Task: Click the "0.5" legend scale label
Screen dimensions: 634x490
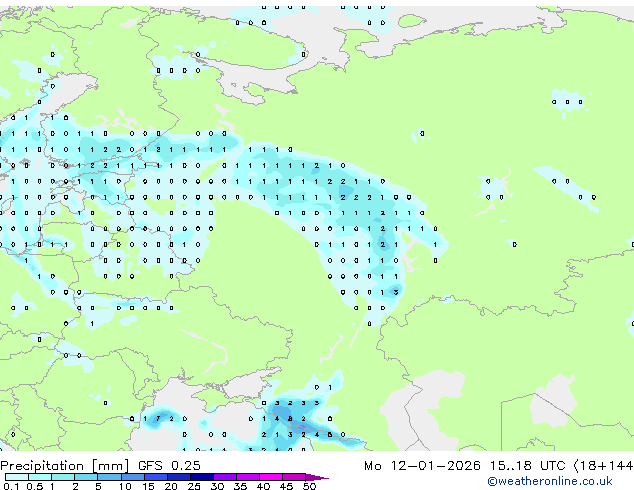Action: 34,486
